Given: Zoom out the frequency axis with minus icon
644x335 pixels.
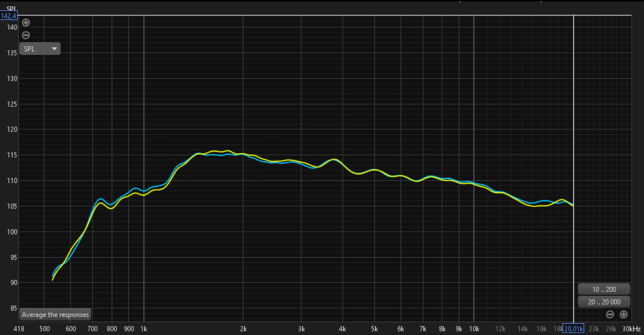Looking at the screenshot, I should click(610, 314).
